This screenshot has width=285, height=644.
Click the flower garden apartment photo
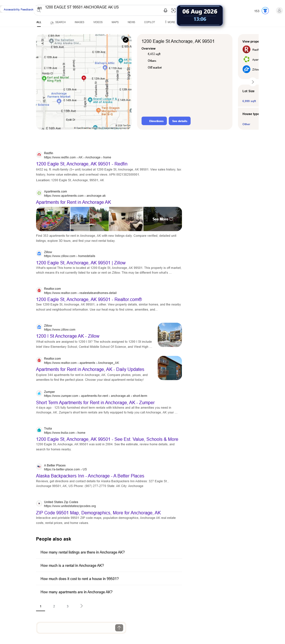tap(53, 219)
